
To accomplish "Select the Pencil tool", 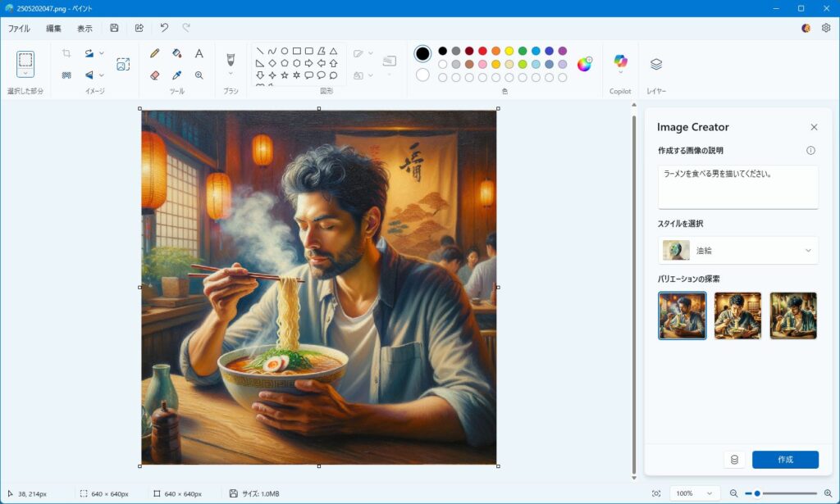I will [x=155, y=53].
